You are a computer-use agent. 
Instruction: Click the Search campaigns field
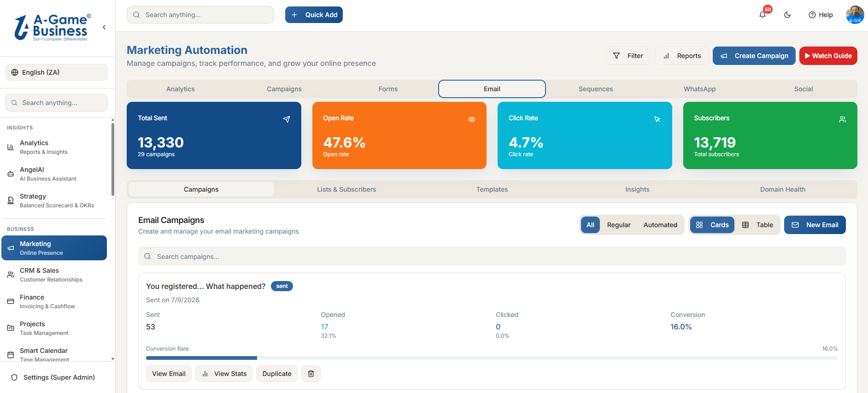[492, 256]
